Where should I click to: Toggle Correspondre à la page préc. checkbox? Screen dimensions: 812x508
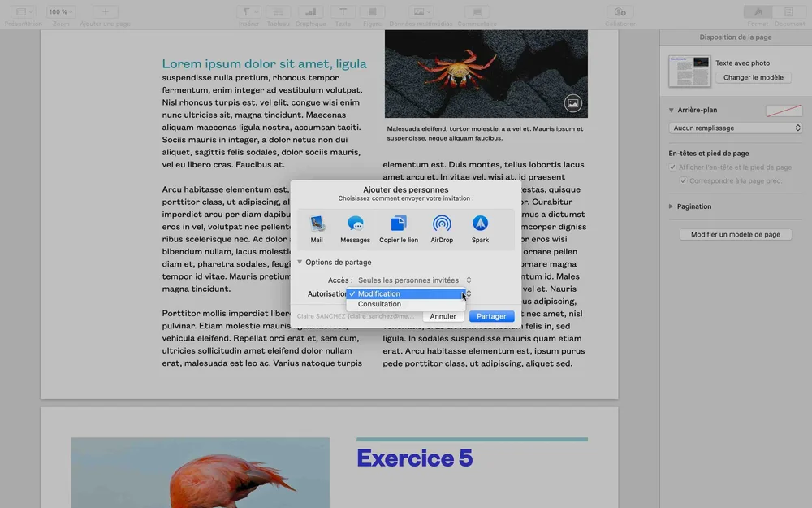[683, 181]
